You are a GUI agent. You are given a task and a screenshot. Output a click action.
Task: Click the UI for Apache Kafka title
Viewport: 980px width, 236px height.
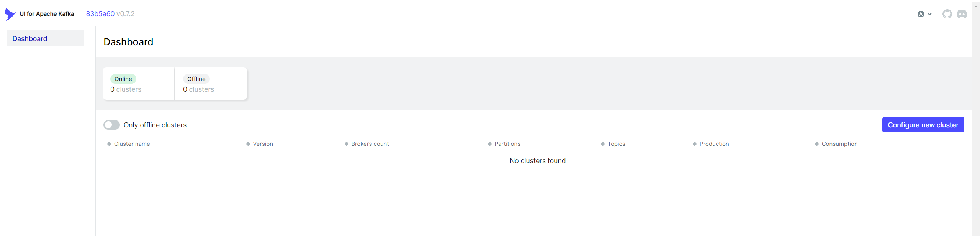click(47, 14)
